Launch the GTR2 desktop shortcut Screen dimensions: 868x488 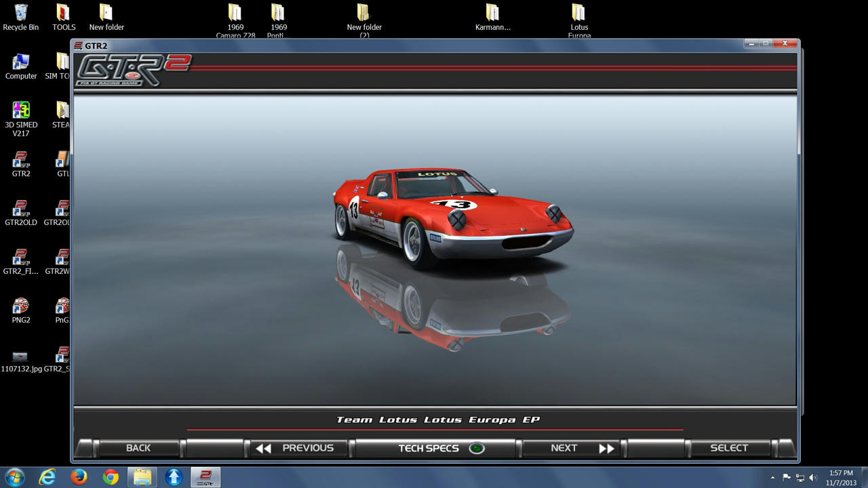tap(21, 164)
